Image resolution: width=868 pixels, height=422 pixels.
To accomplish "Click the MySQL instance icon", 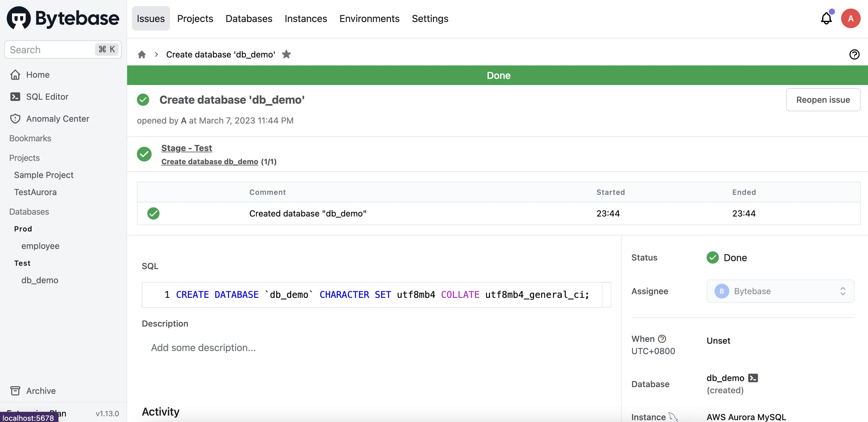I will [673, 416].
